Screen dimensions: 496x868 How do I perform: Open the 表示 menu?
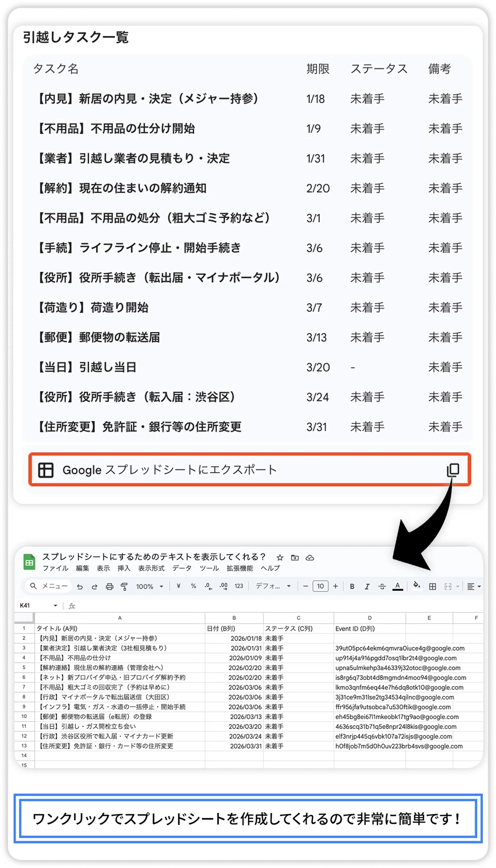tap(103, 568)
